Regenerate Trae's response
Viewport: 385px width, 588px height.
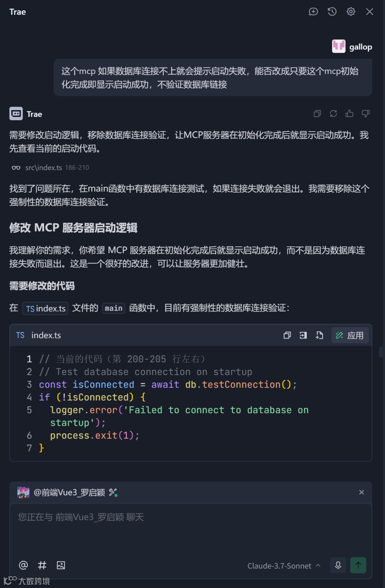333,114
